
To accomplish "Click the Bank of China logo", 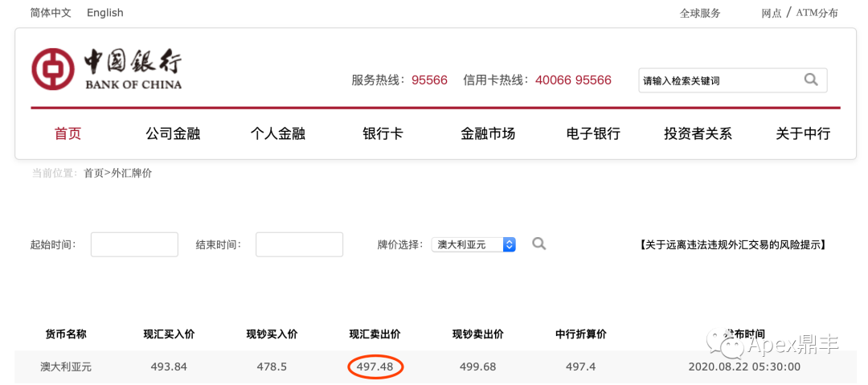I will point(106,69).
